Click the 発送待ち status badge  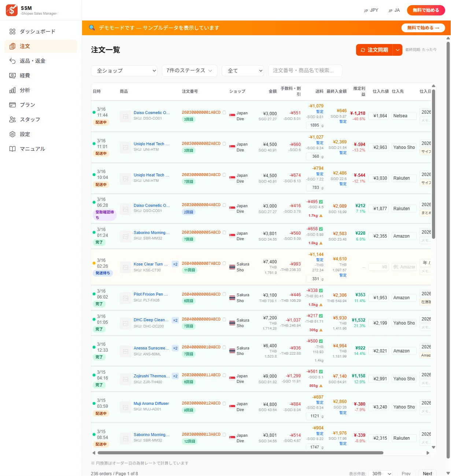point(103,273)
